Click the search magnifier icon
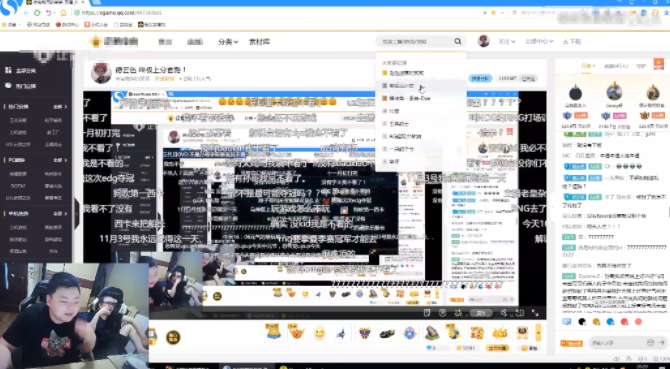 (458, 41)
